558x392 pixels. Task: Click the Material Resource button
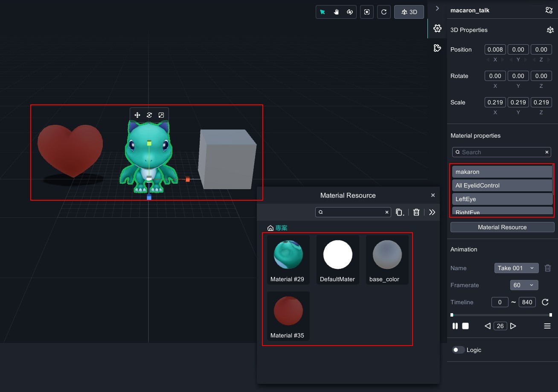tap(502, 227)
